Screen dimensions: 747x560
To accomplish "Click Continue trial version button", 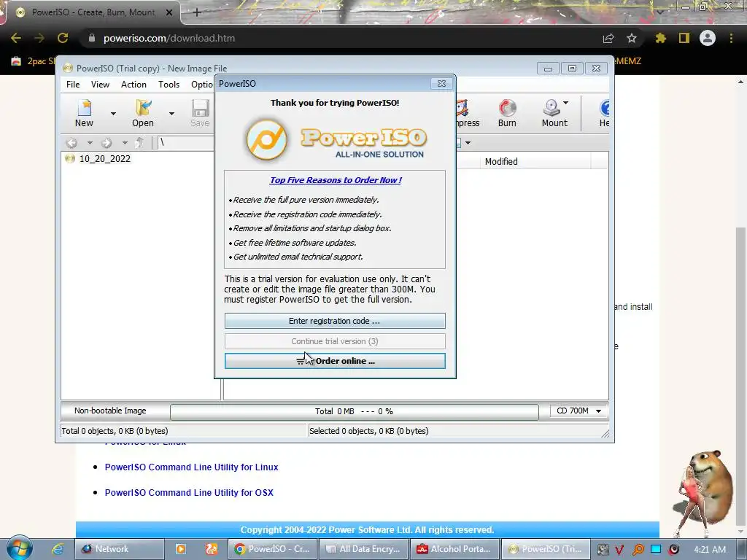I will 335,341.
